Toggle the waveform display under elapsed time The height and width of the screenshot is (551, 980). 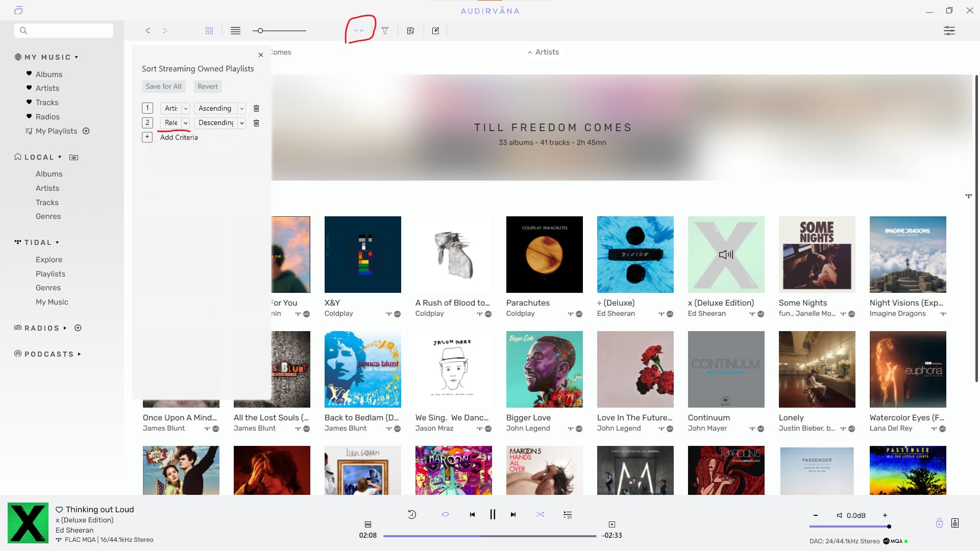pyautogui.click(x=368, y=524)
